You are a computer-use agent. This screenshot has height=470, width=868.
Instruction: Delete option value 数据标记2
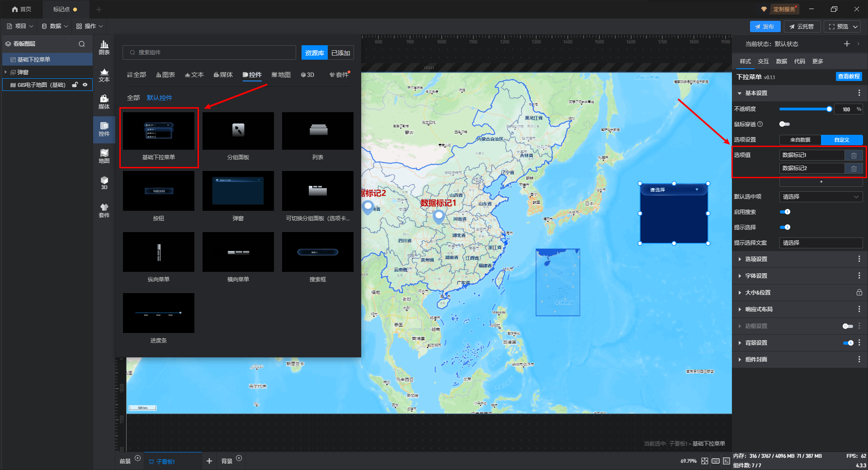coord(854,168)
